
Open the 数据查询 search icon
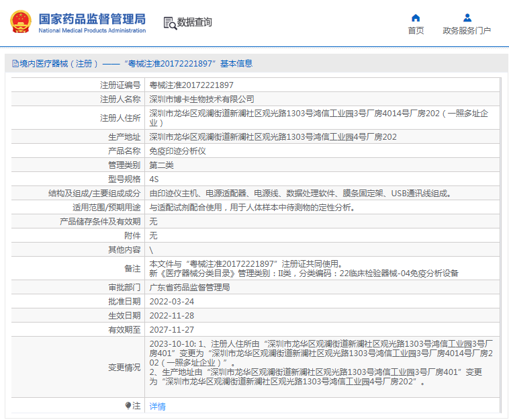tap(170, 23)
